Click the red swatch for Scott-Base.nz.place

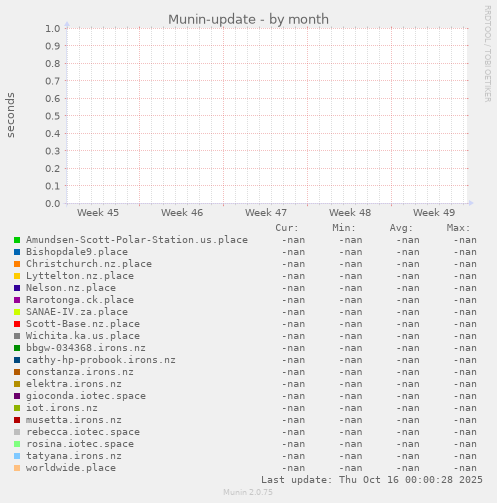17,324
